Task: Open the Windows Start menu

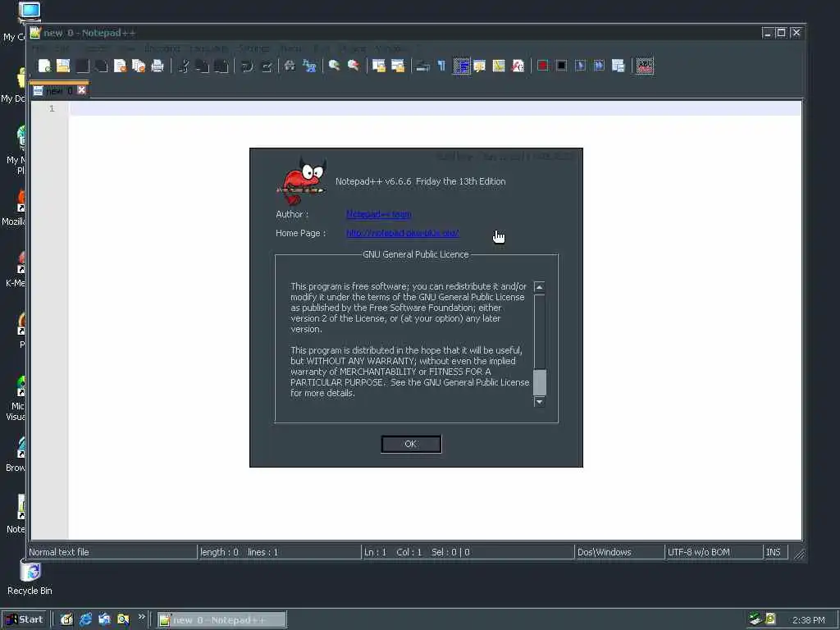Action: point(25,620)
